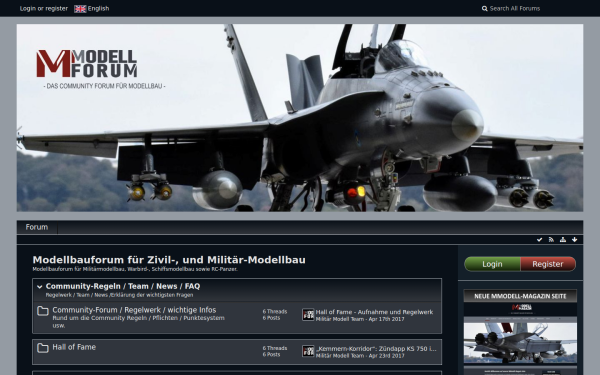Click Das Community Forum für Modellbau tagline

(104, 86)
